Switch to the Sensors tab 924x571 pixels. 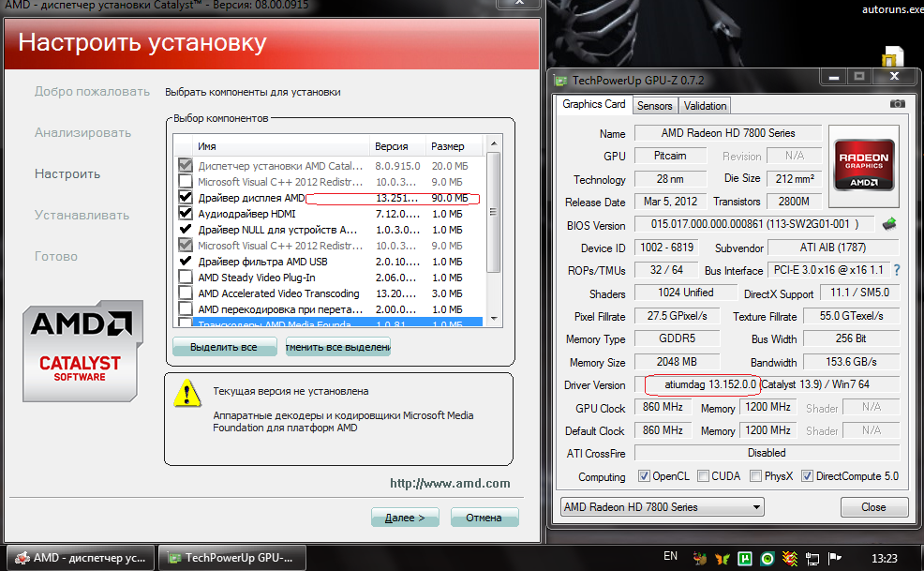pyautogui.click(x=655, y=106)
